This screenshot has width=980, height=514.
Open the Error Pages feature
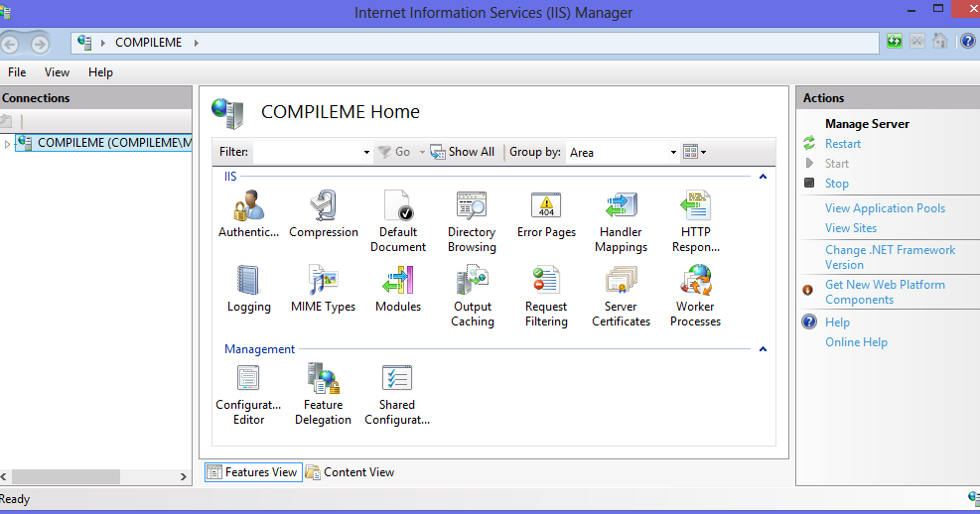pos(546,215)
